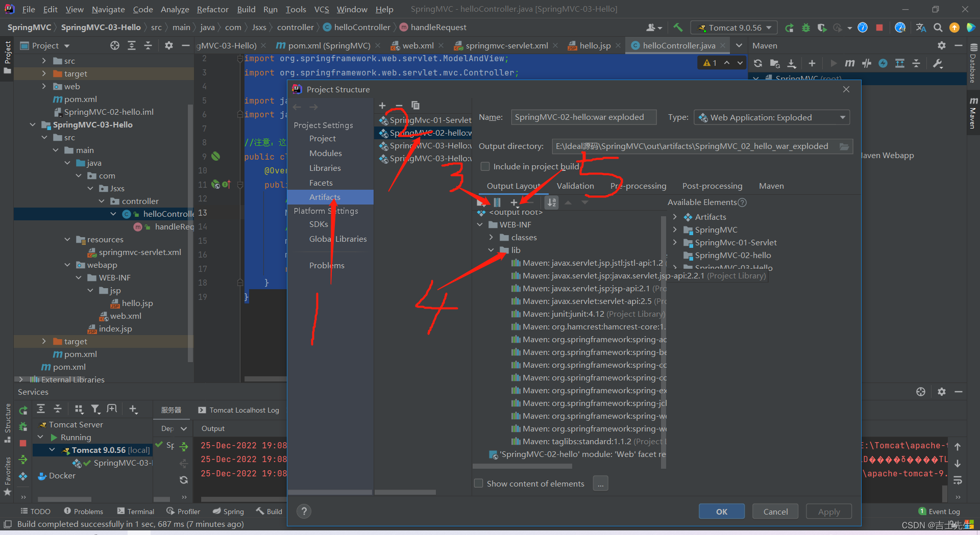This screenshot has width=980, height=535.
Task: Collapse the Running node in Services
Action: click(40, 437)
